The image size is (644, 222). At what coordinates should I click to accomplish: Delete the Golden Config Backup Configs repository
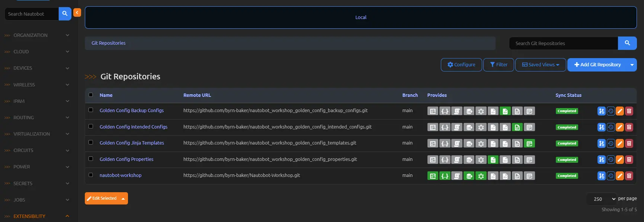point(629,111)
